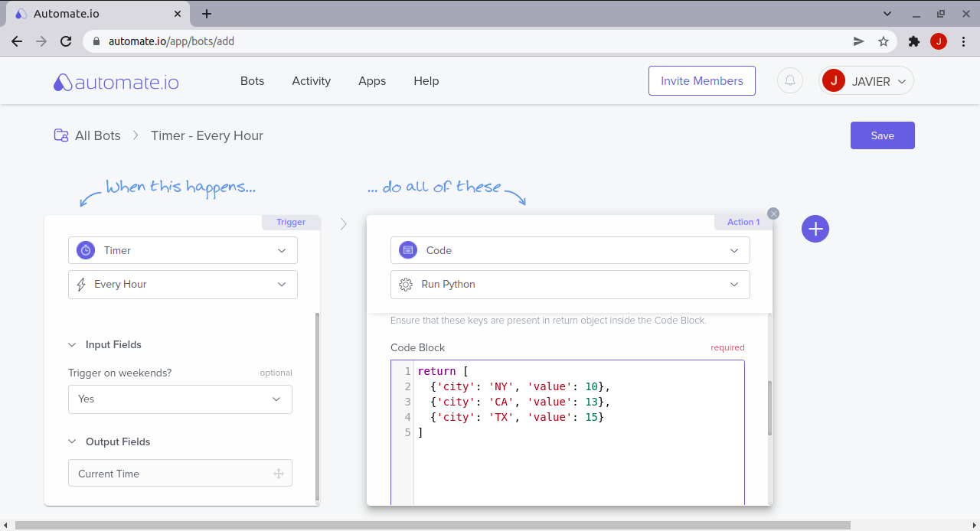This screenshot has width=980, height=531.
Task: Bookmark this page with the star
Action: 884,41
